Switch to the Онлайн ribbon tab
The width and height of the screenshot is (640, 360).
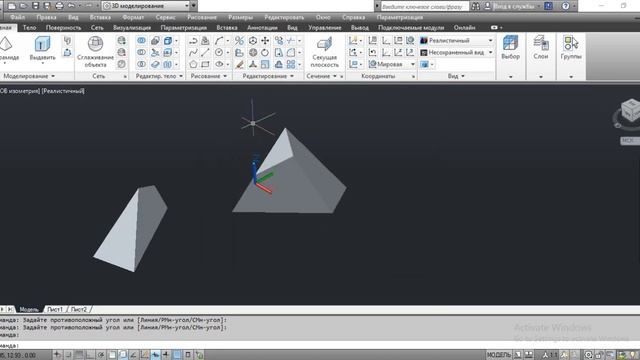pyautogui.click(x=464, y=27)
